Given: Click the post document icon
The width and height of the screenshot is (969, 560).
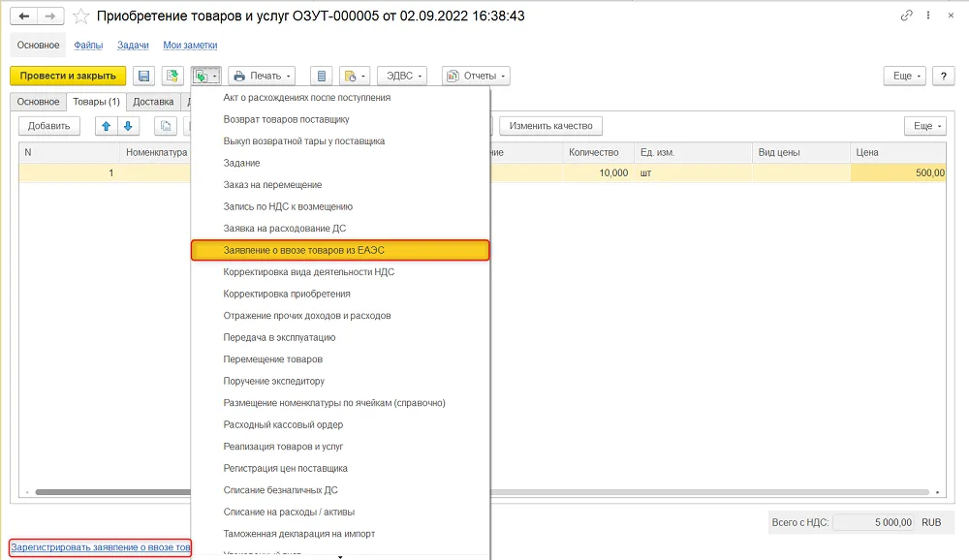Looking at the screenshot, I should coord(172,76).
